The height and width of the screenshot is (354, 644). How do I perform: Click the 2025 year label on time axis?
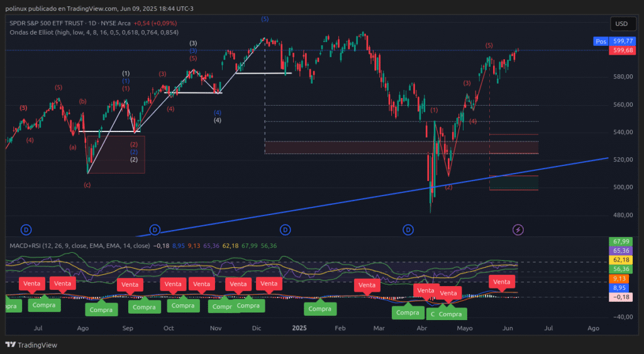[299, 328]
